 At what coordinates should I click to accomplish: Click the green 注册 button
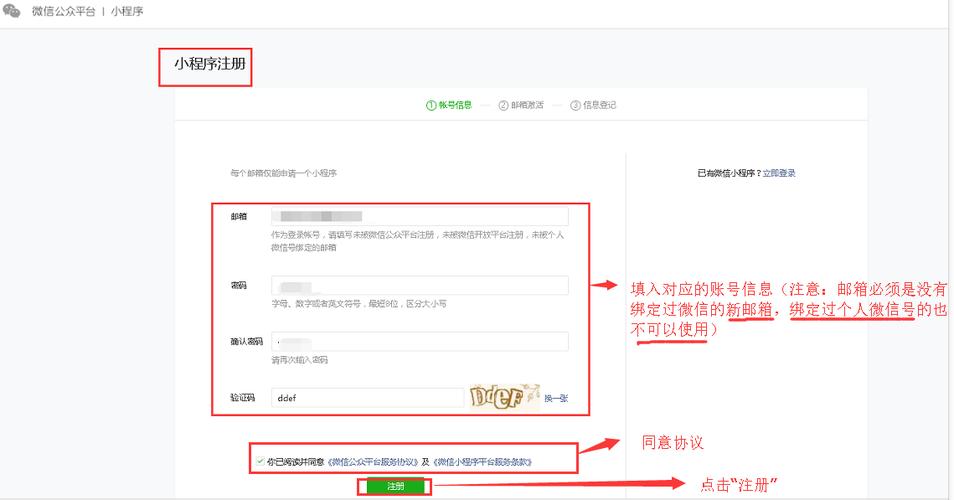point(395,486)
